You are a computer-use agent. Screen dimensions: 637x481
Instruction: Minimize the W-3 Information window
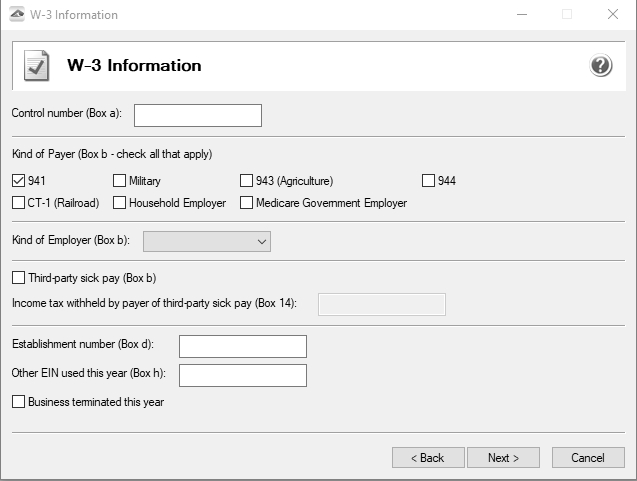[522, 15]
